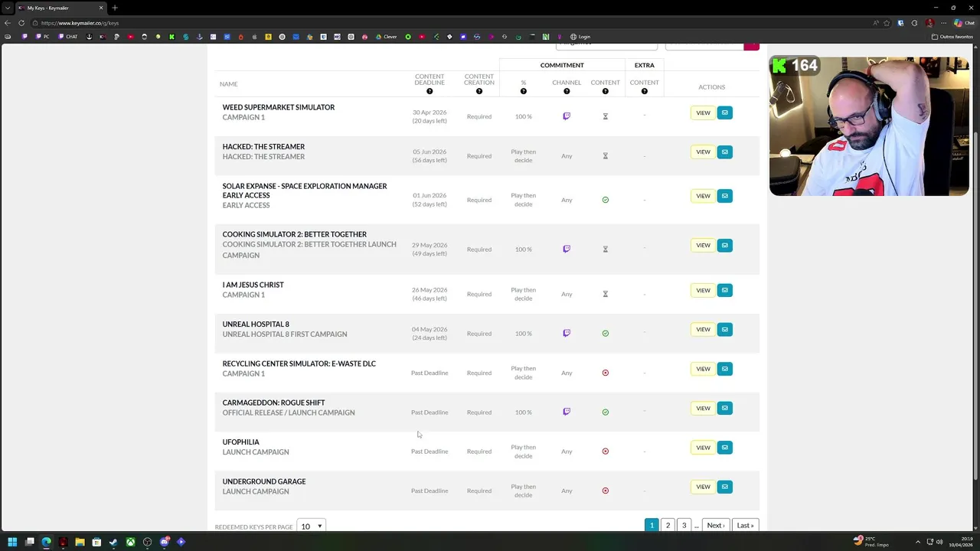Click hourglass content status for Hacked: The Streamer

coord(605,155)
